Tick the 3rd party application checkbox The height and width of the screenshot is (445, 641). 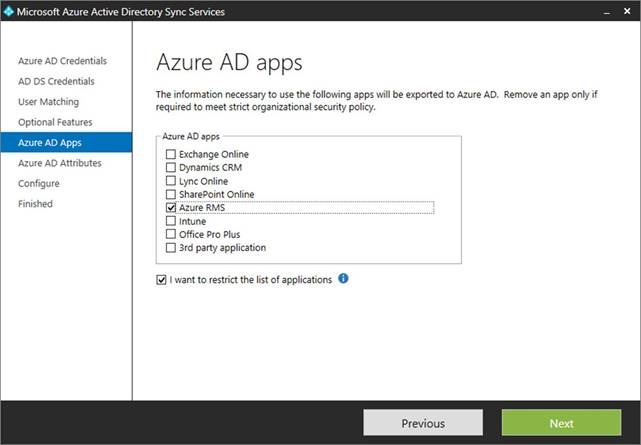tap(171, 247)
